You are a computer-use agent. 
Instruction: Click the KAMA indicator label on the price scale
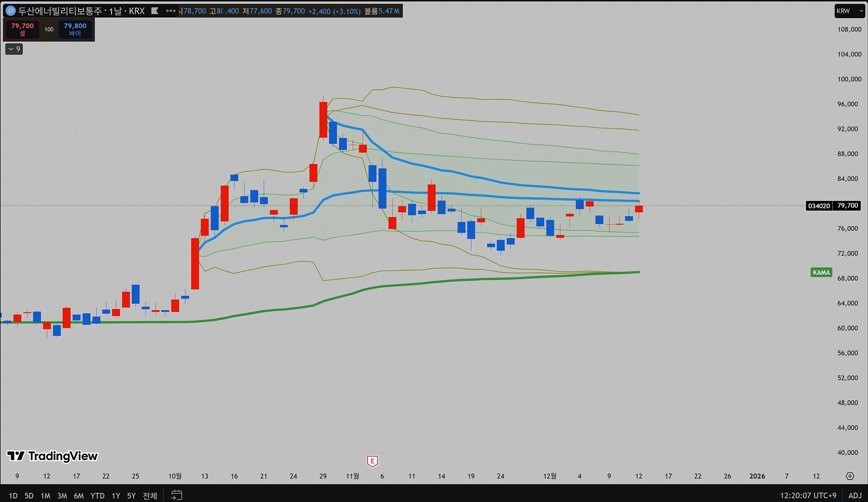point(821,272)
